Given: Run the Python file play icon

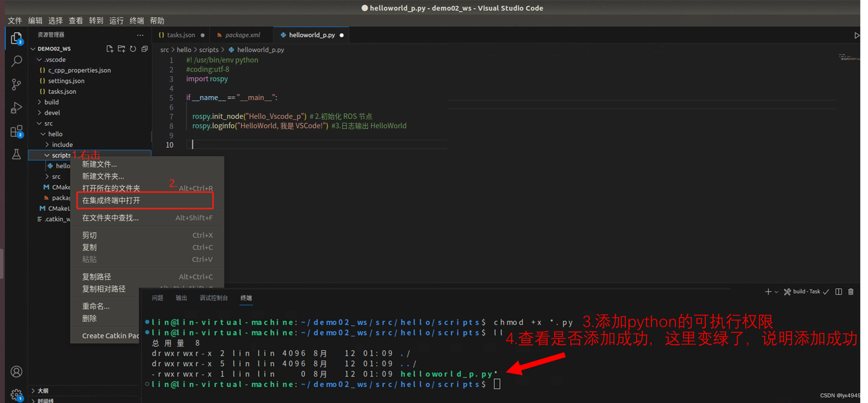Looking at the screenshot, I should [857, 35].
